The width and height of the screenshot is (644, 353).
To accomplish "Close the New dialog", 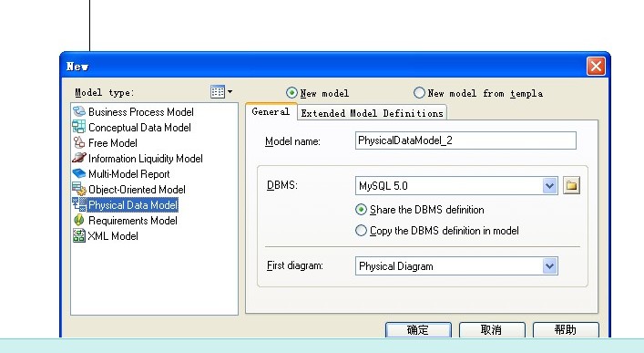I will 596,66.
